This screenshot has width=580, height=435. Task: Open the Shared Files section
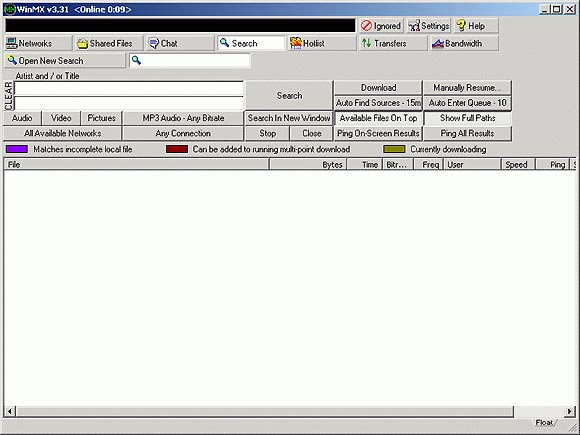pyautogui.click(x=109, y=43)
